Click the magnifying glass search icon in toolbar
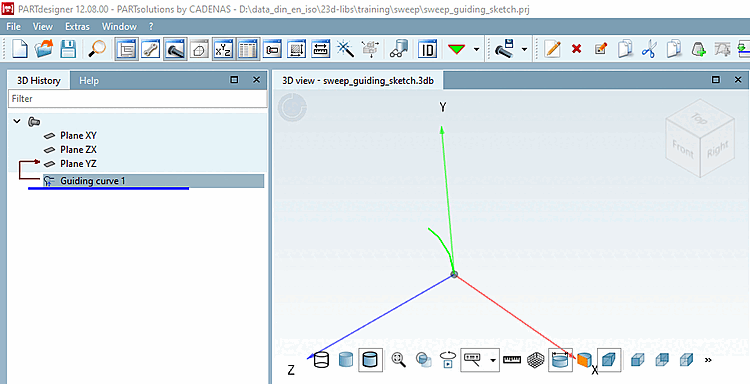This screenshot has height=384, width=750. pyautogui.click(x=98, y=49)
